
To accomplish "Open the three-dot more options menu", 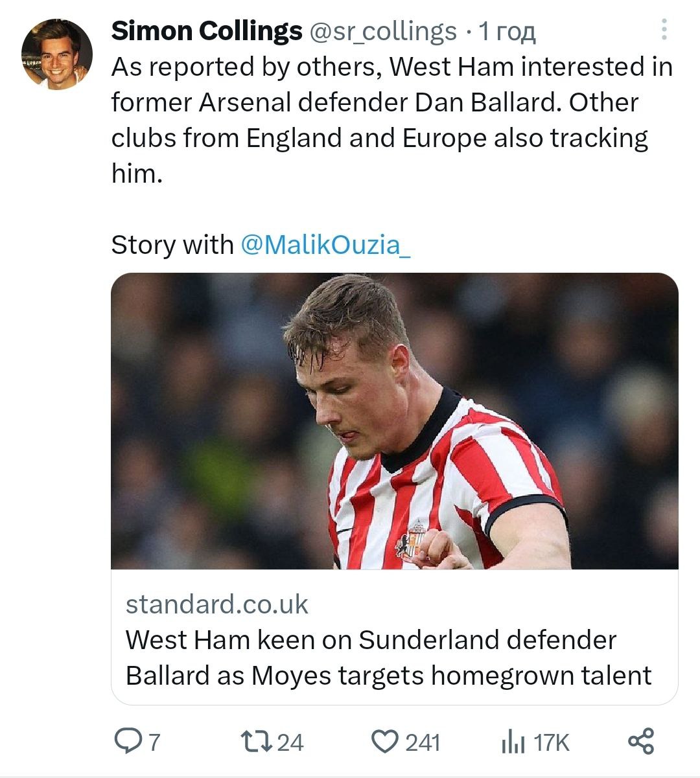I will tap(664, 30).
